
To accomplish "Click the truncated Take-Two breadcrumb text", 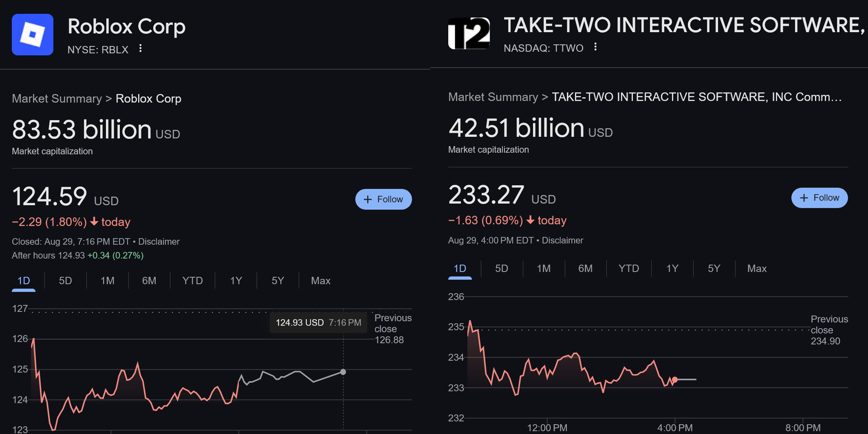I will 697,97.
